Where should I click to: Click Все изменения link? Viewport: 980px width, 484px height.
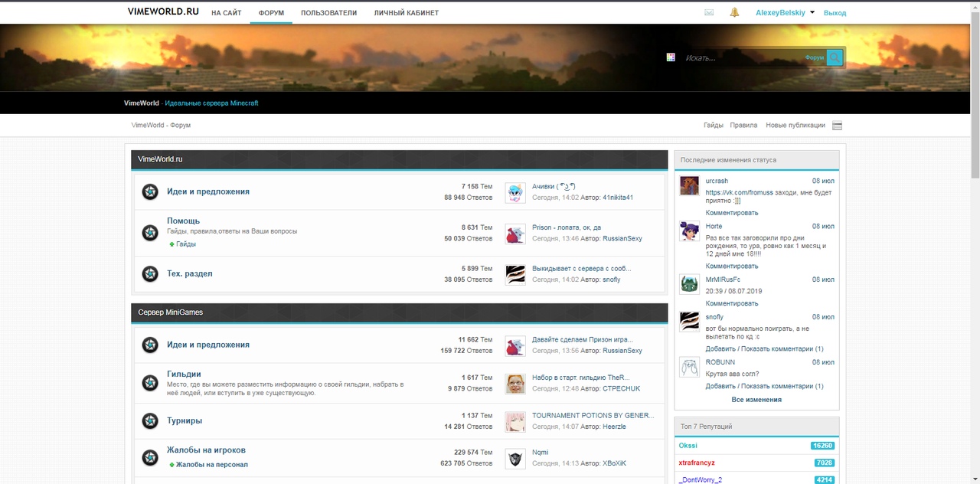click(x=756, y=400)
